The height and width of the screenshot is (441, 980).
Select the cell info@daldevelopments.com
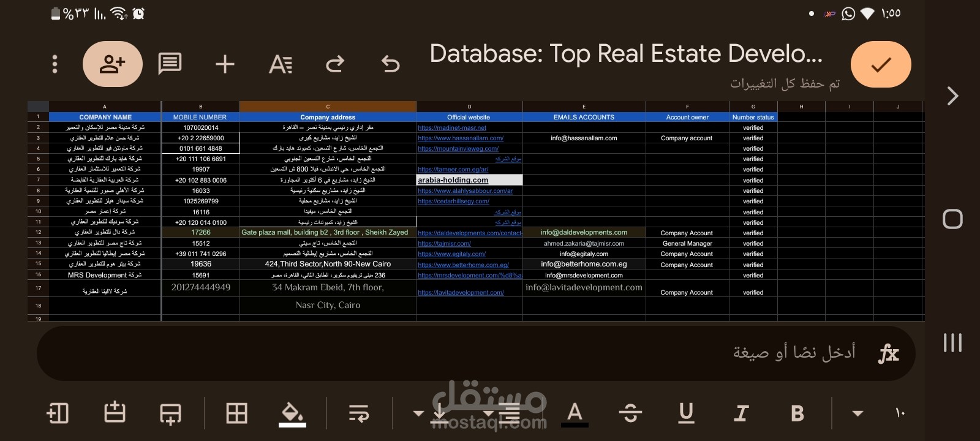pyautogui.click(x=584, y=233)
